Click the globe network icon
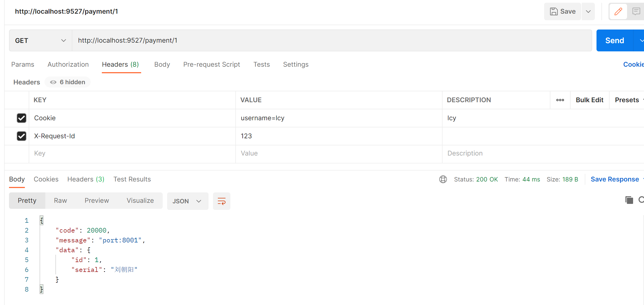Viewport: 644px width, 305px height. [443, 179]
